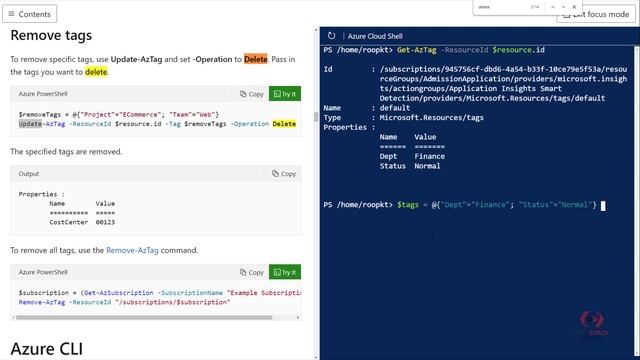The height and width of the screenshot is (360, 640).
Task: Click Try It for the Remove-AzTag snippet
Action: (285, 272)
